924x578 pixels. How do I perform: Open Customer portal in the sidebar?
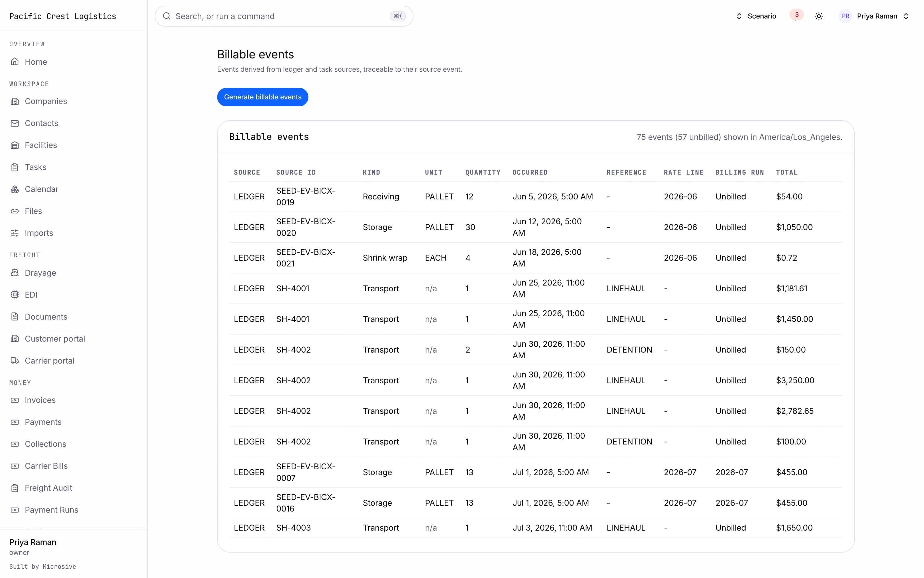click(55, 339)
